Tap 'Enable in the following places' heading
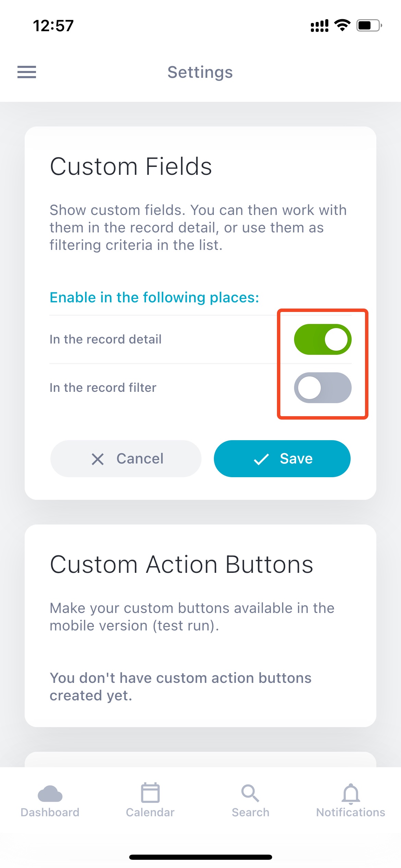Image resolution: width=401 pixels, height=868 pixels. click(154, 297)
